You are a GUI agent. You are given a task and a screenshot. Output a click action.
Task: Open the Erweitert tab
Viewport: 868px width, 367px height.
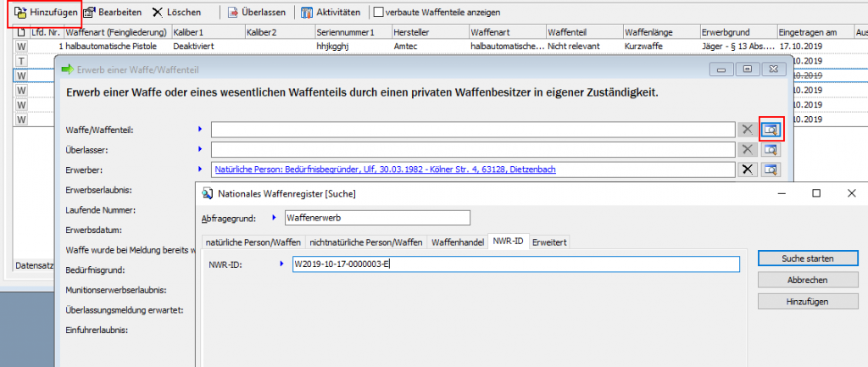(x=548, y=242)
